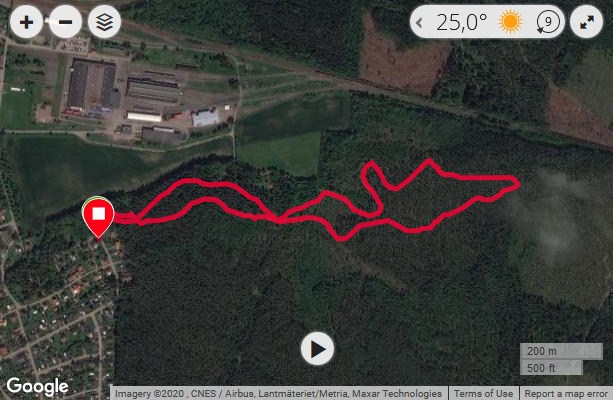613x400 pixels.
Task: Click the red route's central crossing point
Action: click(279, 220)
